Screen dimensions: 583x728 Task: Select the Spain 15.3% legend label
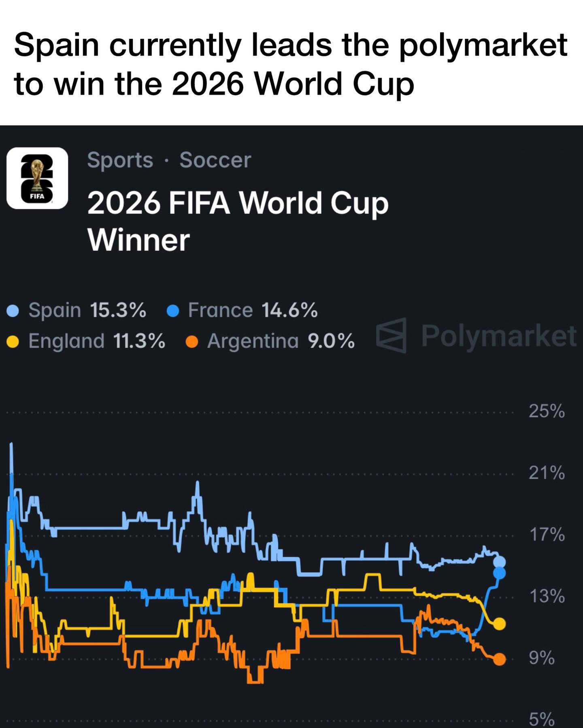pyautogui.click(x=87, y=311)
